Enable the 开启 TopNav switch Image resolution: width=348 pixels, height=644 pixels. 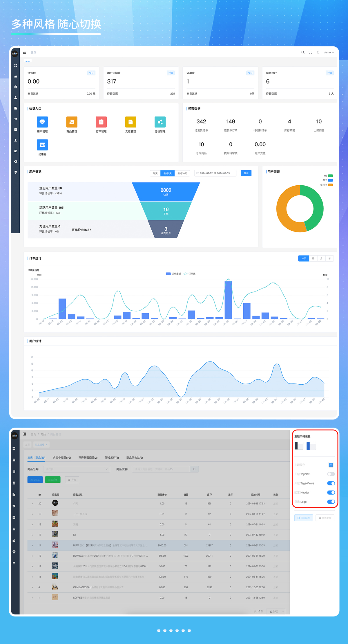[331, 474]
